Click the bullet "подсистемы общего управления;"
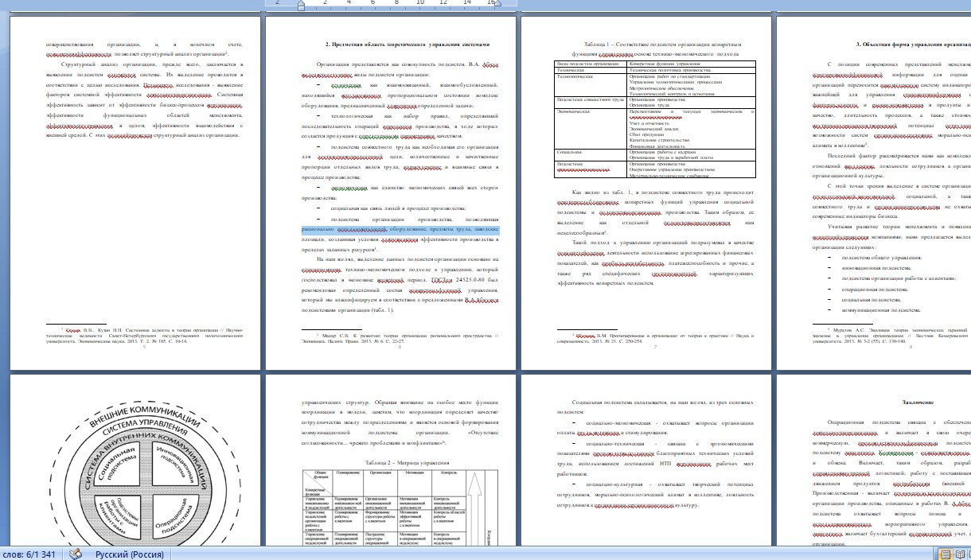Image resolution: width=971 pixels, height=560 pixels. pos(880,259)
